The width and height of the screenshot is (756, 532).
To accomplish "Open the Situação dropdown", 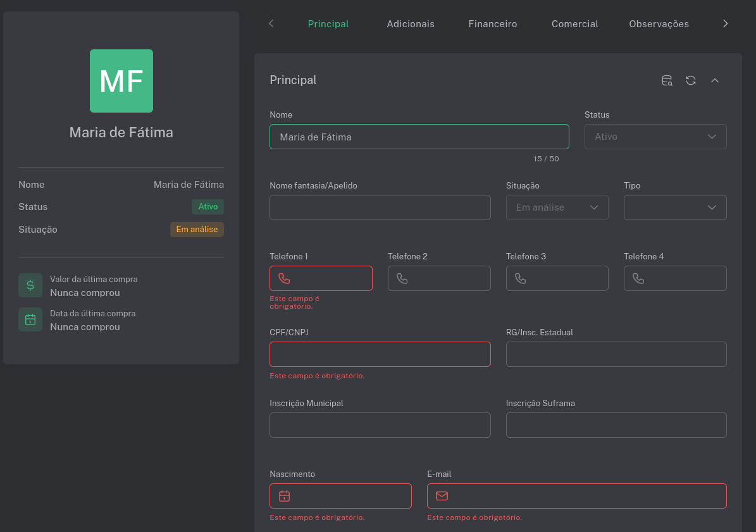I will [x=557, y=207].
